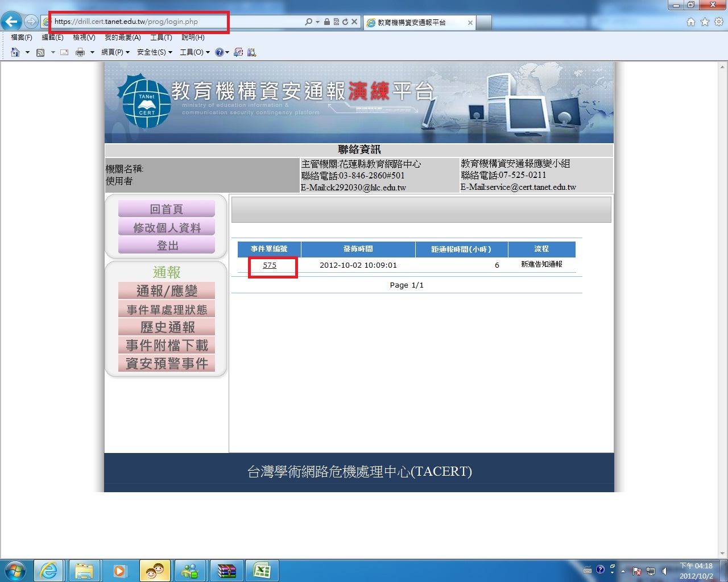Image resolution: width=728 pixels, height=582 pixels.
Task: Click the Home icon in command bar
Action: pyautogui.click(x=15, y=52)
